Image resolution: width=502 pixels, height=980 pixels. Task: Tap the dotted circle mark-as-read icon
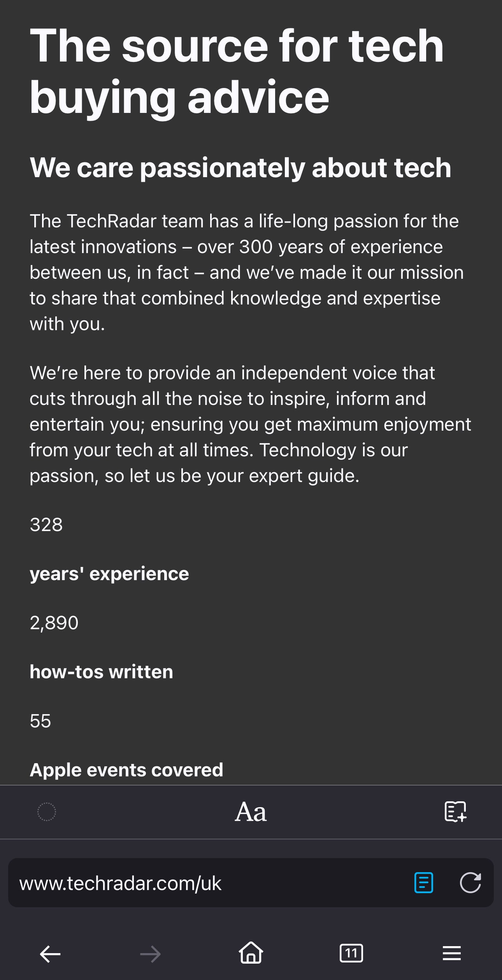coord(47,812)
